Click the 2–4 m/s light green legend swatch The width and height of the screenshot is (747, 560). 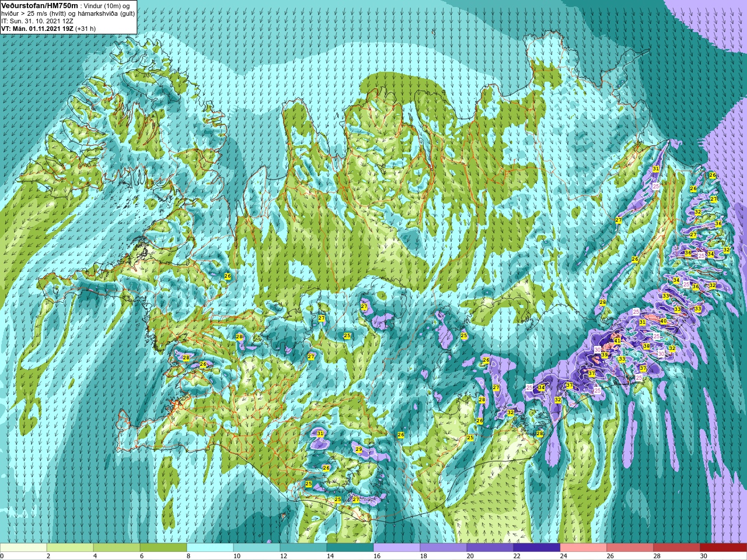coord(70,548)
